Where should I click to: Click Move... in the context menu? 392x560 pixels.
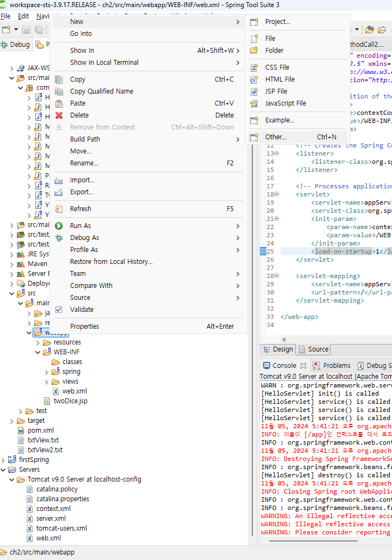(148, 151)
